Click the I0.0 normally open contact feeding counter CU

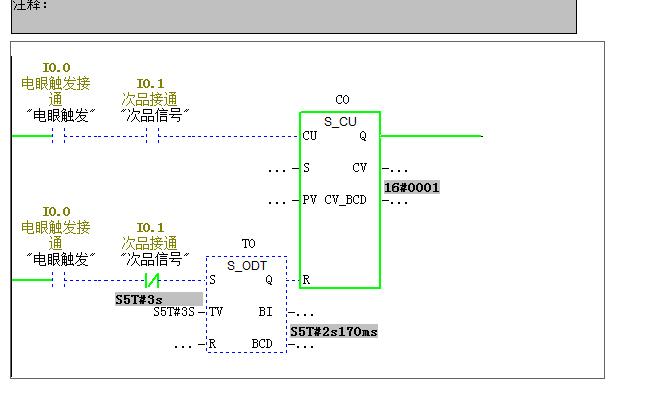click(x=57, y=135)
